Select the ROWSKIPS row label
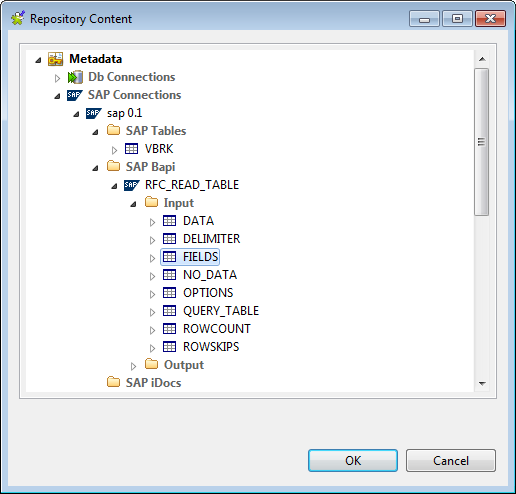The image size is (516, 494). (211, 347)
